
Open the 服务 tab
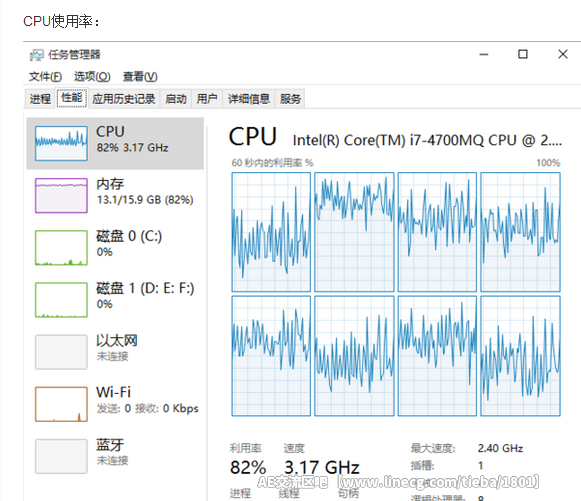290,99
